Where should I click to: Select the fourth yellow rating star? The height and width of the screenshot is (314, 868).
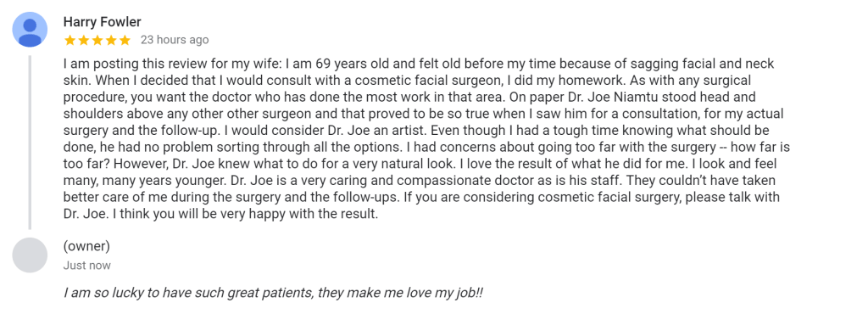click(111, 40)
